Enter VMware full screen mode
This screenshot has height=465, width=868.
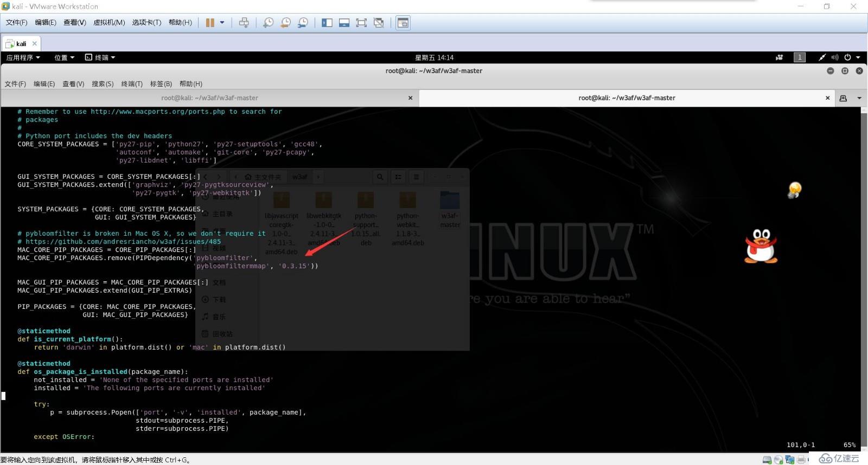pos(361,23)
